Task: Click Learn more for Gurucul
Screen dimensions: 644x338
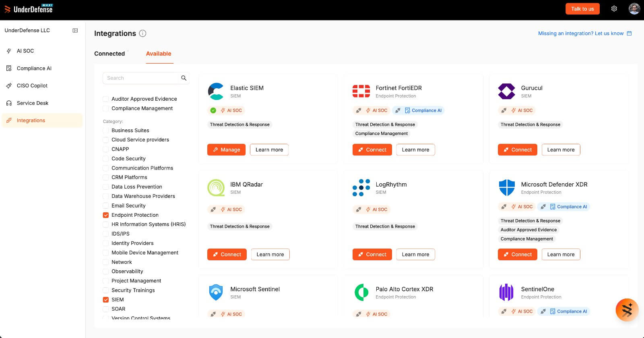Action: (561, 150)
